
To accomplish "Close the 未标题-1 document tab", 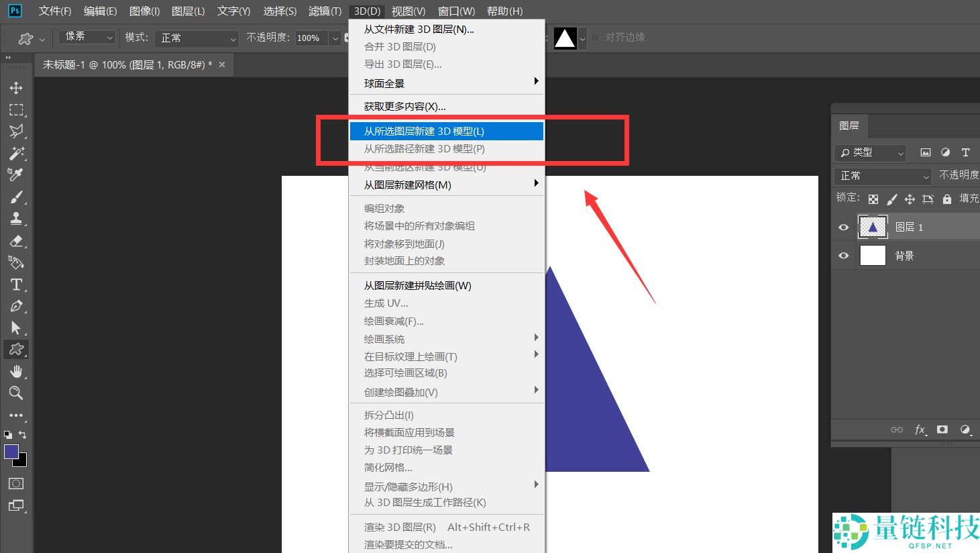I will (222, 64).
